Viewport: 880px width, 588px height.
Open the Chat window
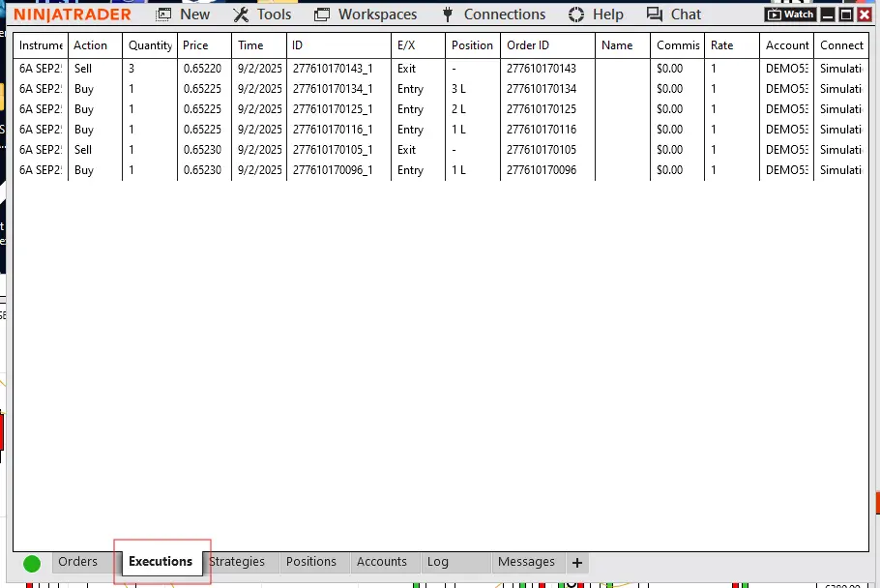click(673, 15)
